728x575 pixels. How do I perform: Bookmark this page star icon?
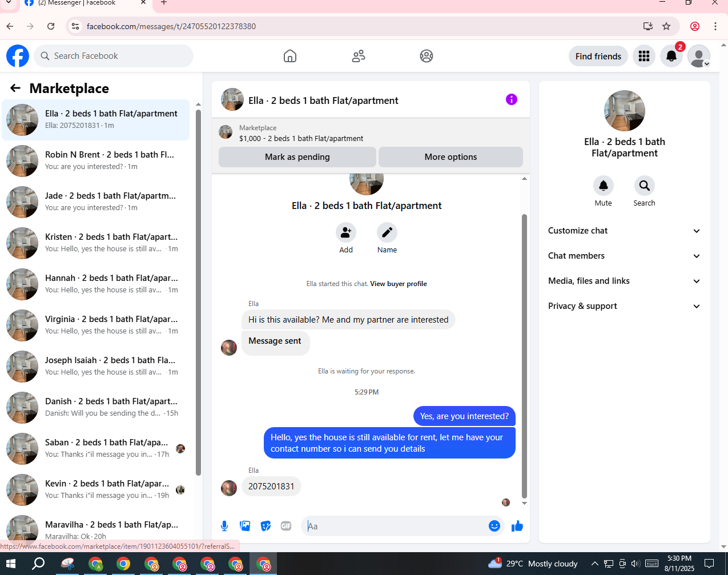pyautogui.click(x=666, y=26)
